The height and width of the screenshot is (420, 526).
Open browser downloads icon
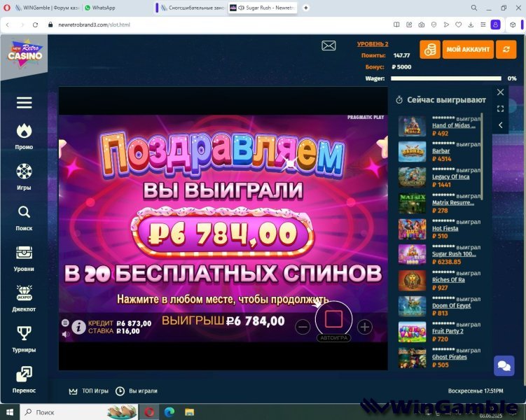[x=471, y=24]
